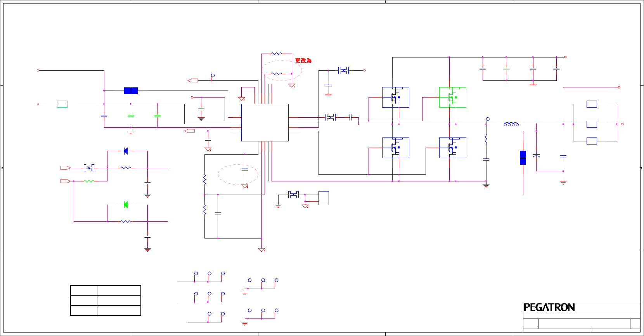Select the middle blue rectangle in the right parallel stack

tap(592, 124)
